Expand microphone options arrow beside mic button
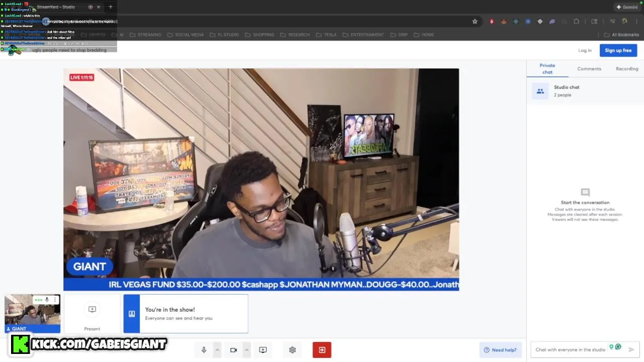 217,350
